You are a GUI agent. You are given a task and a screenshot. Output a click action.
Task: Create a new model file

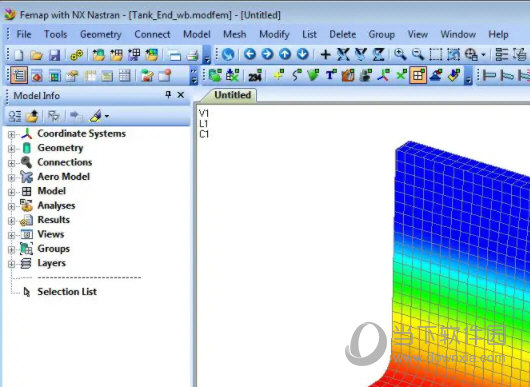[x=19, y=55]
